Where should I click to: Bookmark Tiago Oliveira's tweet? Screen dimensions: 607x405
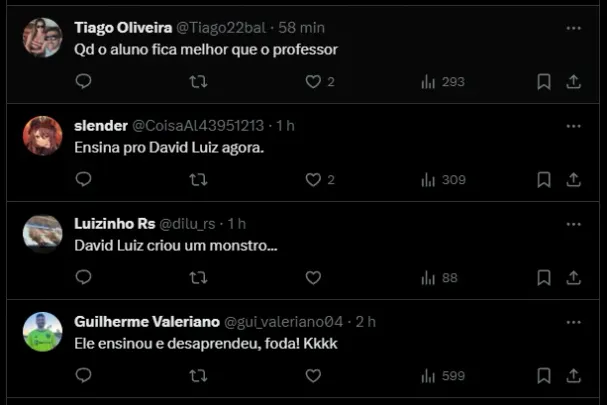tap(543, 81)
